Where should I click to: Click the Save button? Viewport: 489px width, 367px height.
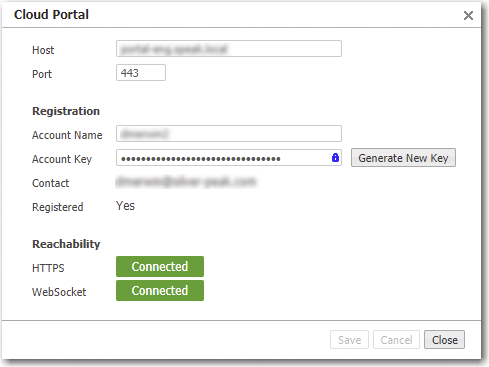click(x=349, y=340)
